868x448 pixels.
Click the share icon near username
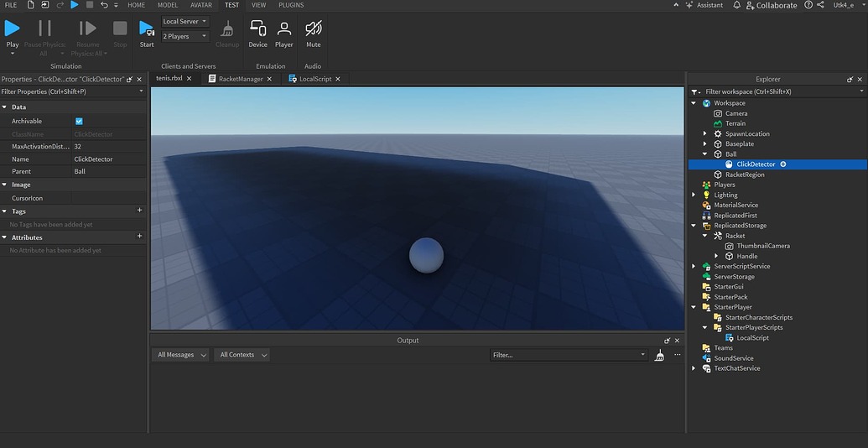tap(821, 5)
